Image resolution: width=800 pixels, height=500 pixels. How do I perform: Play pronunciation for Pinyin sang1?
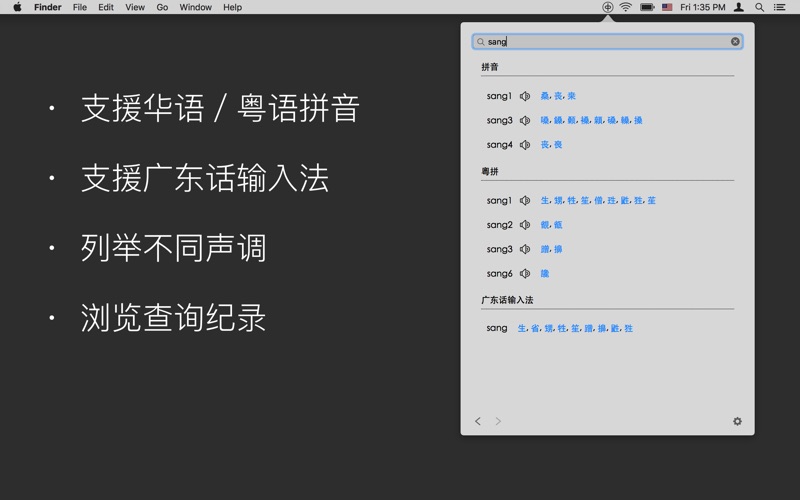[525, 96]
